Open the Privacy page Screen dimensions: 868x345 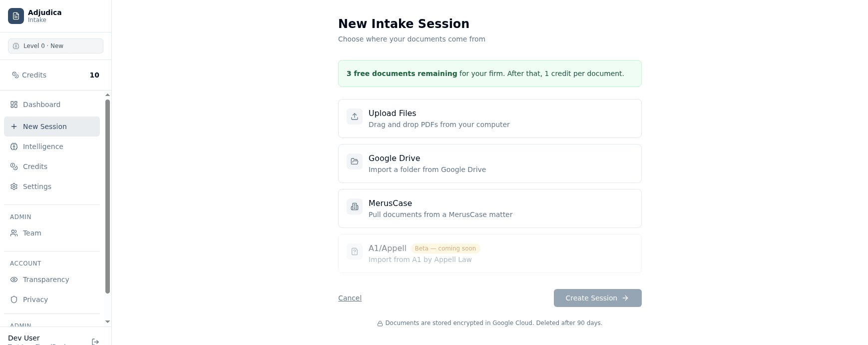[52, 299]
